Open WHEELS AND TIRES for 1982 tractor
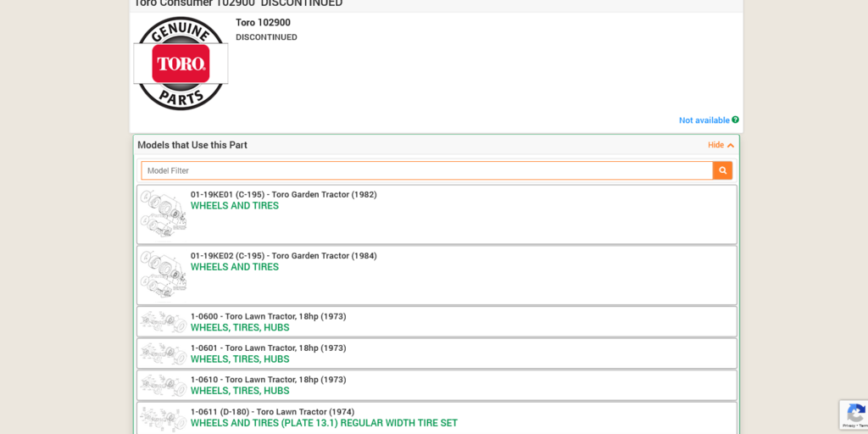The width and height of the screenshot is (868, 434). pos(234,206)
